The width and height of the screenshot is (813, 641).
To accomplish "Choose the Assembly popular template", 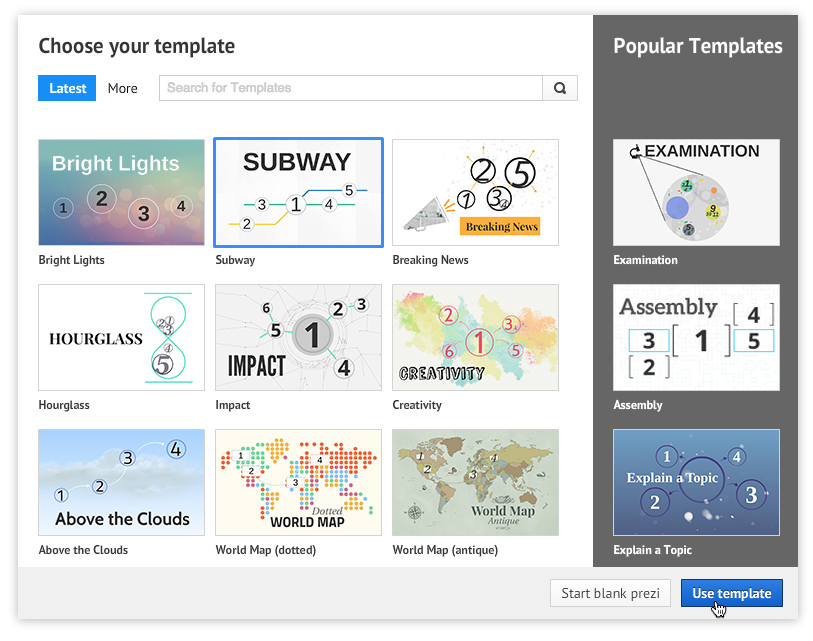I will (696, 337).
